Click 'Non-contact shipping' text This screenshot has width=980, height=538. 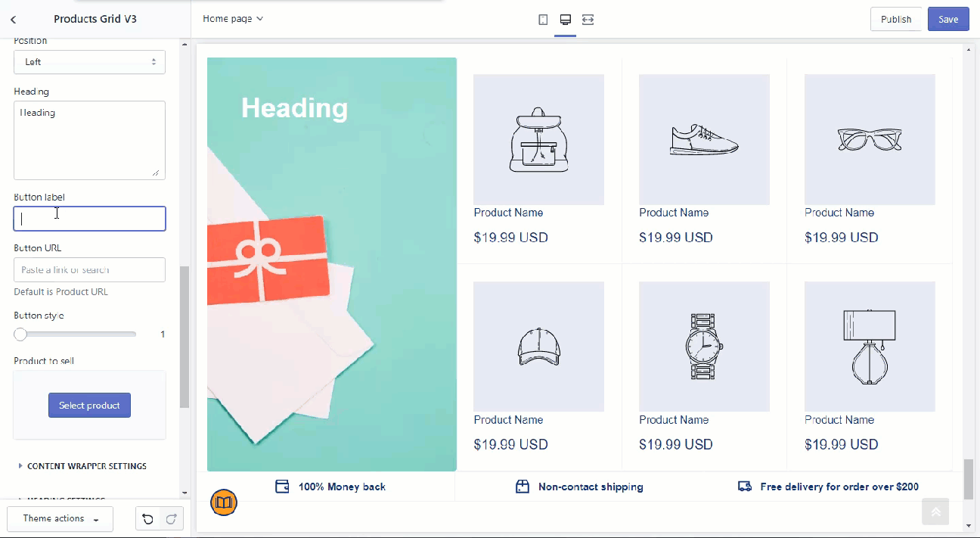(x=591, y=487)
